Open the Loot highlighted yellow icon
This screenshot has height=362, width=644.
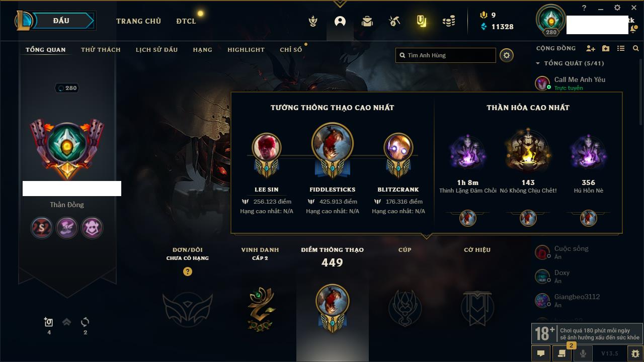coord(422,21)
